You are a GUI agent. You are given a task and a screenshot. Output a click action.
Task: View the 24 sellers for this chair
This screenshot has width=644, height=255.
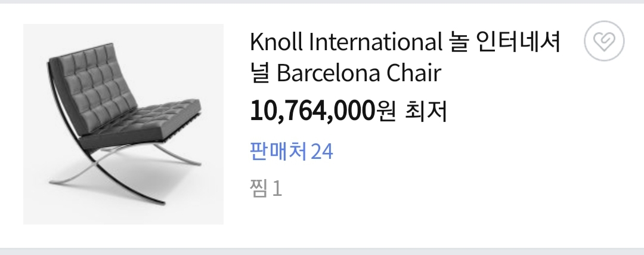coord(291,152)
